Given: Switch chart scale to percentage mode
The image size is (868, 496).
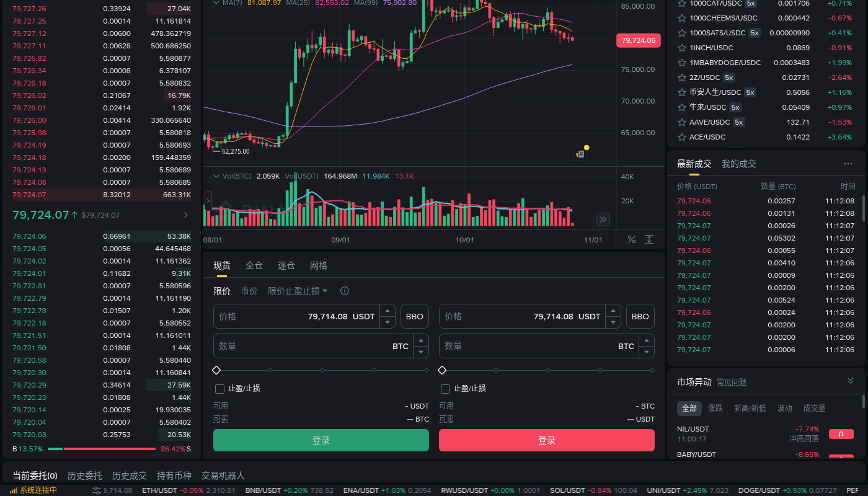Looking at the screenshot, I should point(632,239).
